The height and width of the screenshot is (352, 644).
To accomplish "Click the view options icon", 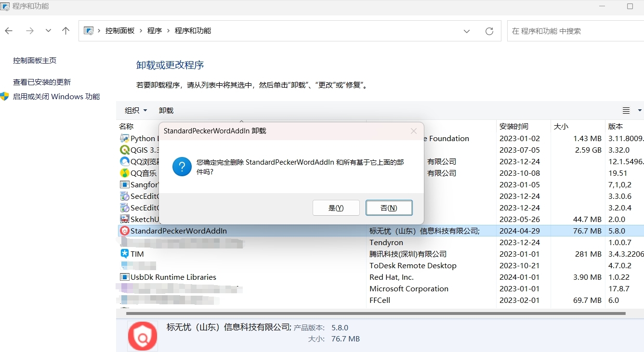I will 626,111.
